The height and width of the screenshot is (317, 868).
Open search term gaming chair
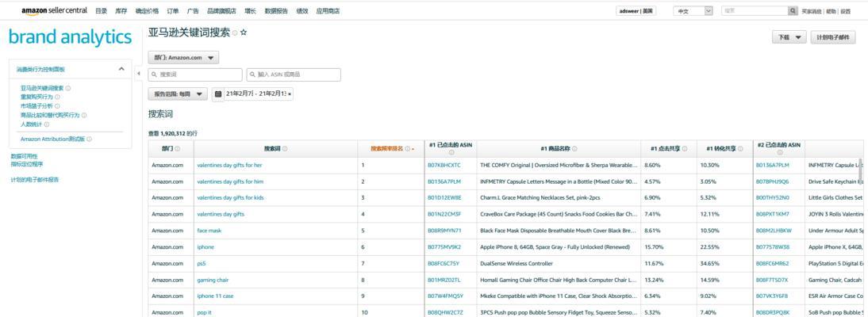[x=213, y=280]
